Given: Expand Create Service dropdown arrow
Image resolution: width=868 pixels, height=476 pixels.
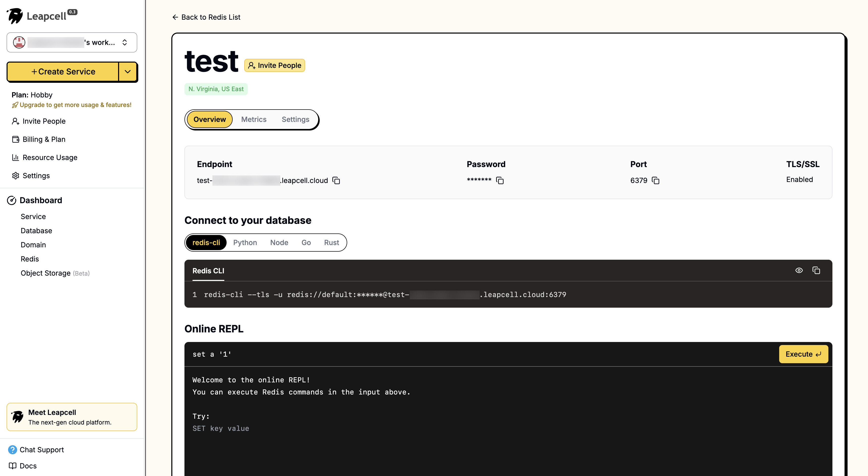Looking at the screenshot, I should pos(128,71).
